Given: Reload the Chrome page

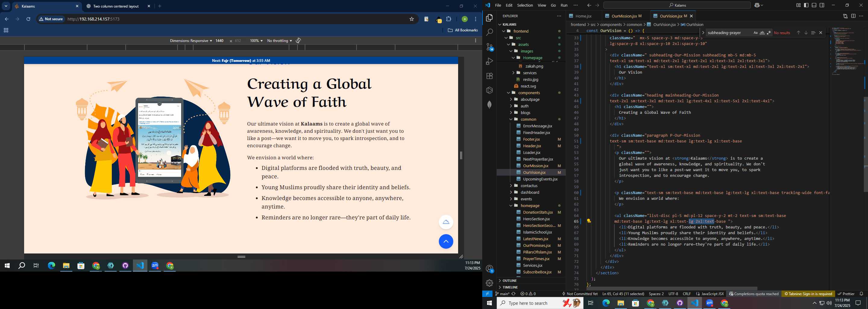Looking at the screenshot, I should coord(28,19).
